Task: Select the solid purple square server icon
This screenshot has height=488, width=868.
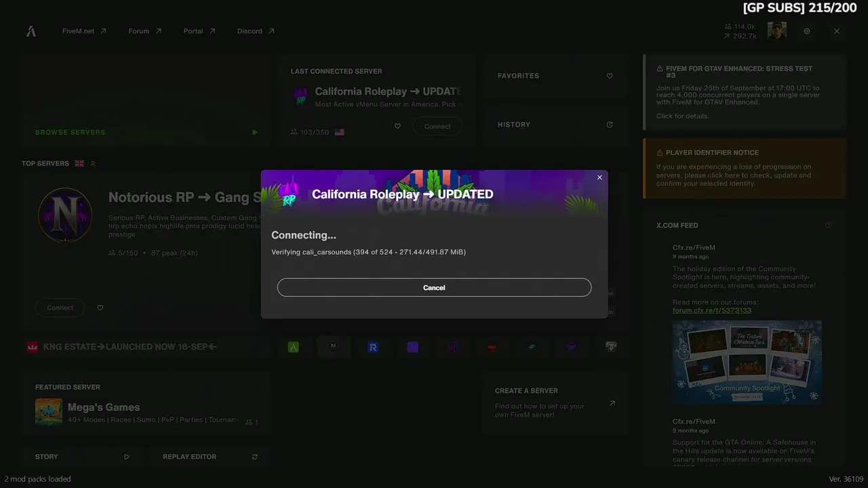Action: tap(413, 347)
